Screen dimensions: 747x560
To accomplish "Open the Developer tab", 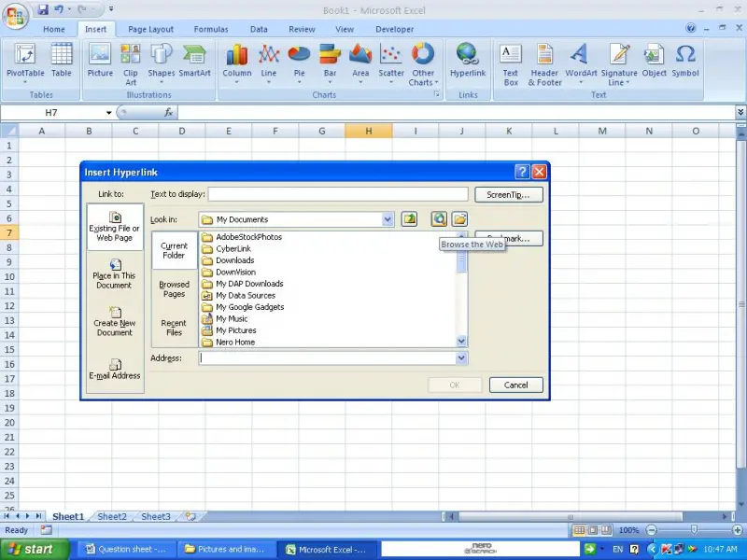I will point(394,29).
